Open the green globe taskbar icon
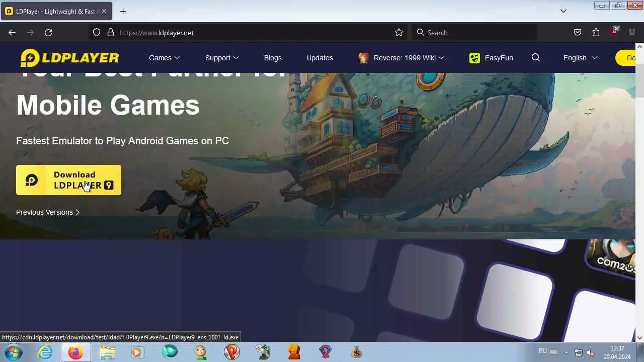 click(170, 352)
